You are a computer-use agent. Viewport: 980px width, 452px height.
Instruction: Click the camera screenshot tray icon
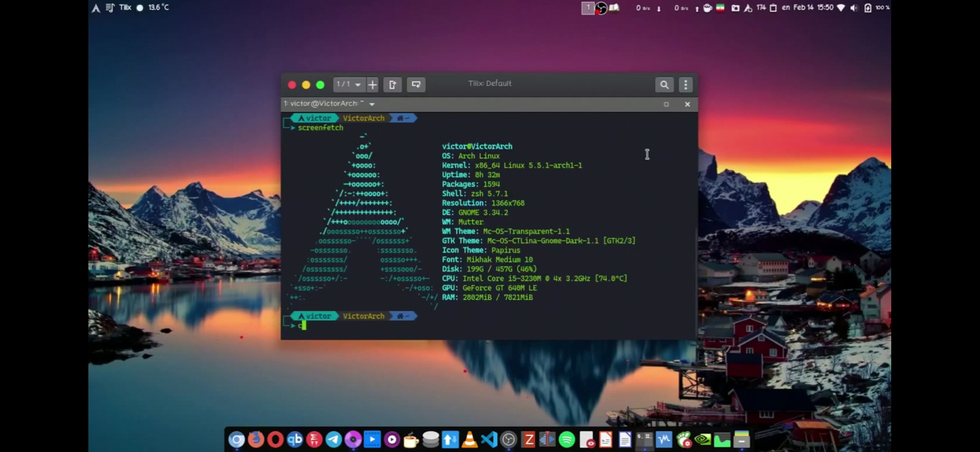[735, 8]
